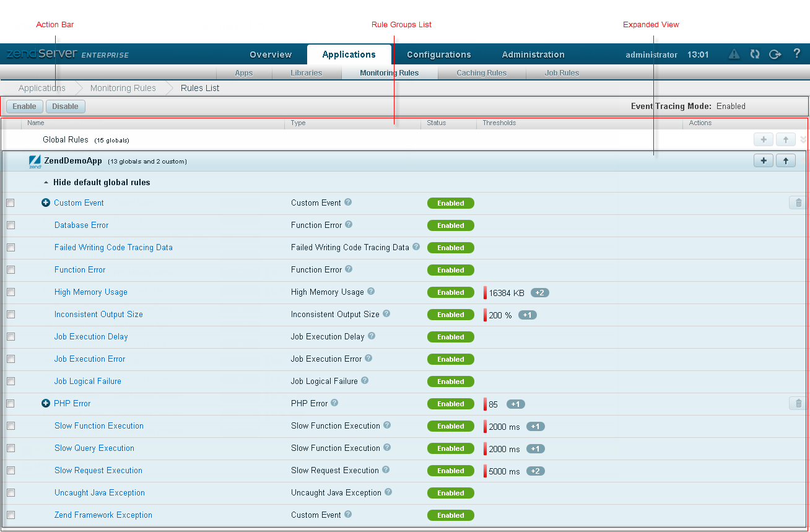Switch to the Configurations tab
Viewport: 810px width, 532px height.
pyautogui.click(x=438, y=55)
